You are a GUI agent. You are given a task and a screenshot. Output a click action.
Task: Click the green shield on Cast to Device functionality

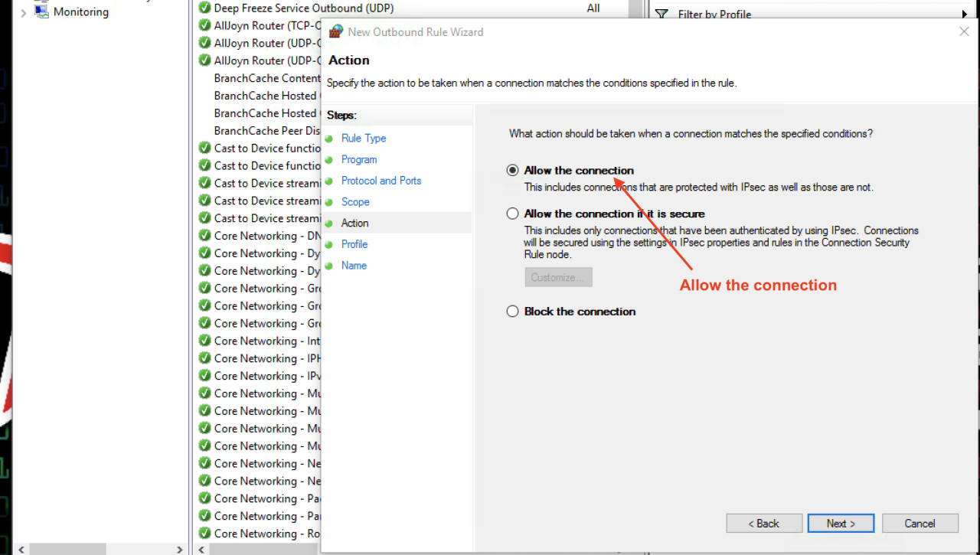click(204, 148)
